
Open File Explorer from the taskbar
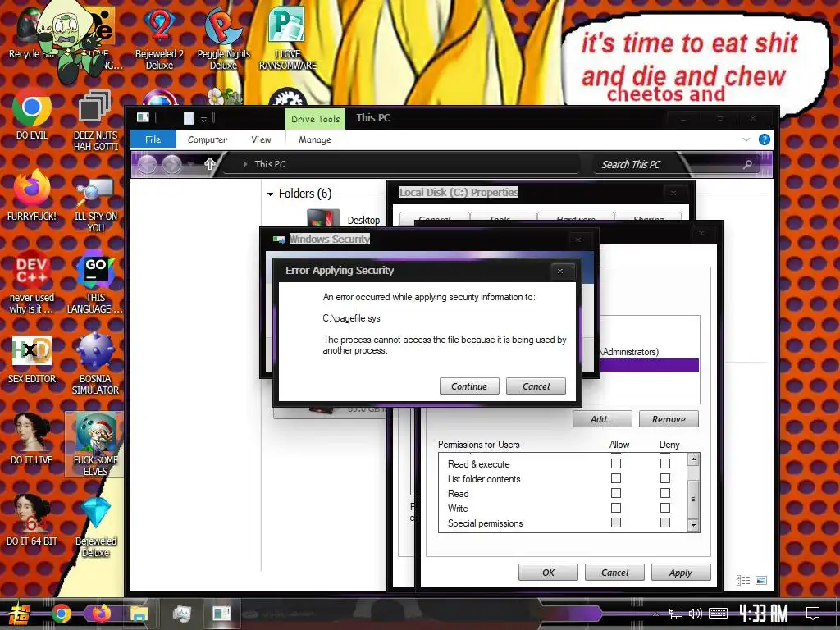coord(139,614)
